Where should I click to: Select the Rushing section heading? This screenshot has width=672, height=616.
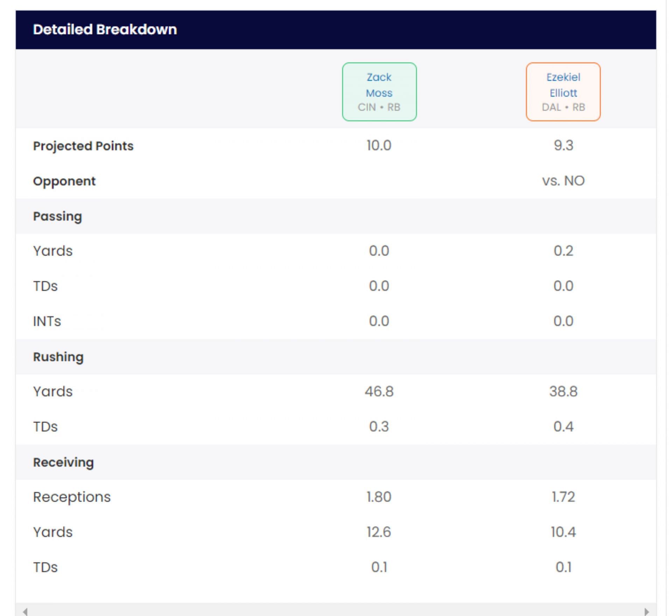tap(58, 357)
